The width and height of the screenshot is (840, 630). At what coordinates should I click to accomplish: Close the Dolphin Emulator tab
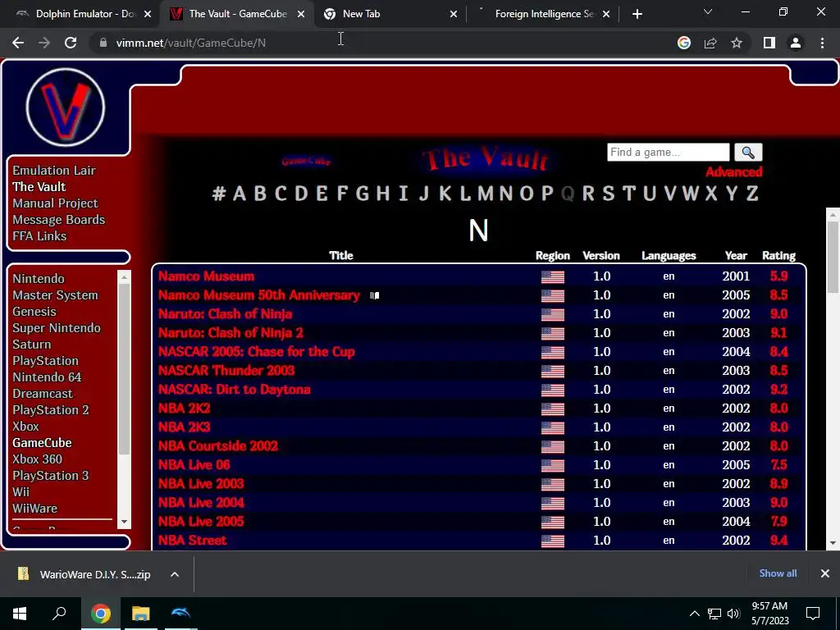coord(148,15)
